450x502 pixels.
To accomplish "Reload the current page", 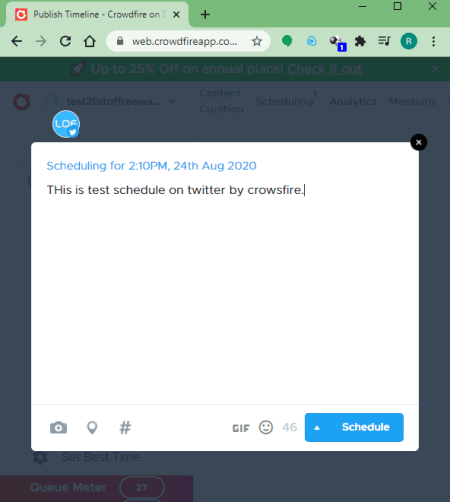I will pyautogui.click(x=65, y=41).
